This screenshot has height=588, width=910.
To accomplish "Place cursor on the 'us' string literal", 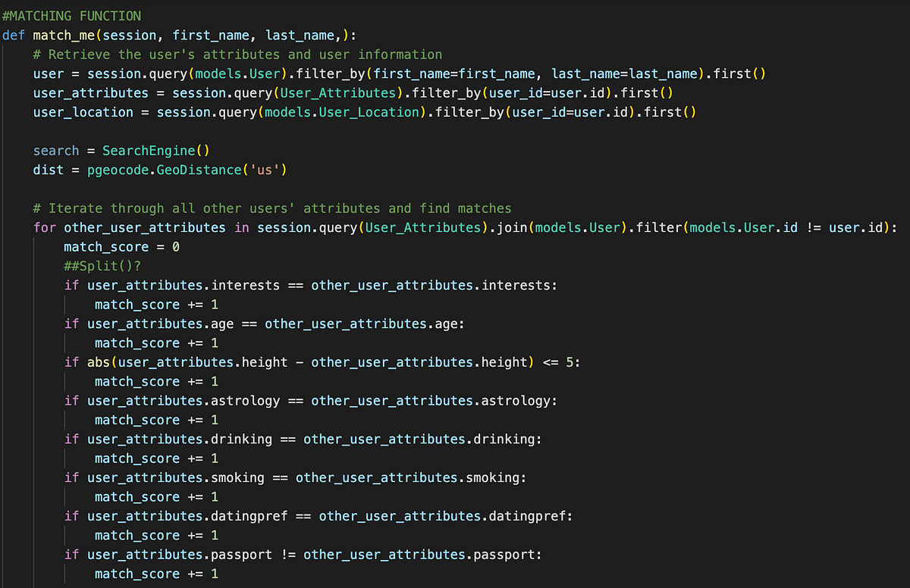I will point(268,169).
